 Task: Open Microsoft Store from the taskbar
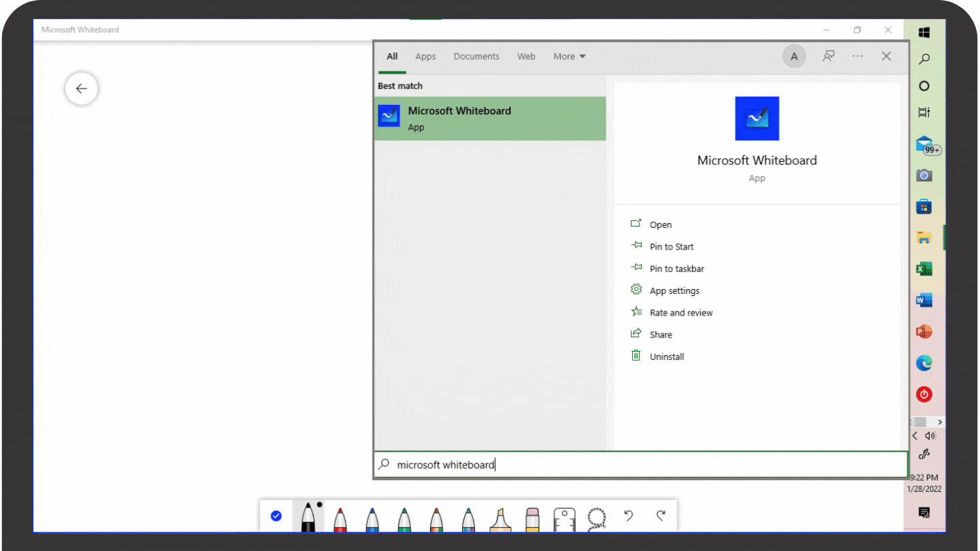pos(924,207)
